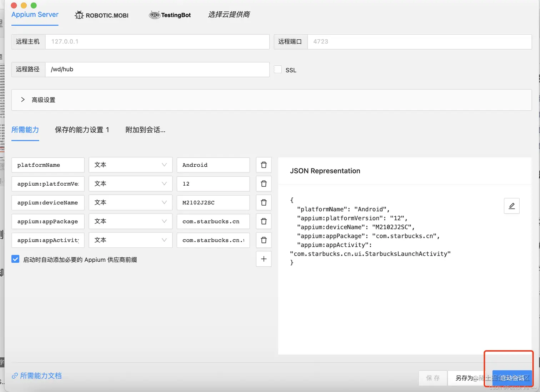Screen dimensions: 540x392
Task: Delete the platformName capability row
Action: click(x=264, y=165)
